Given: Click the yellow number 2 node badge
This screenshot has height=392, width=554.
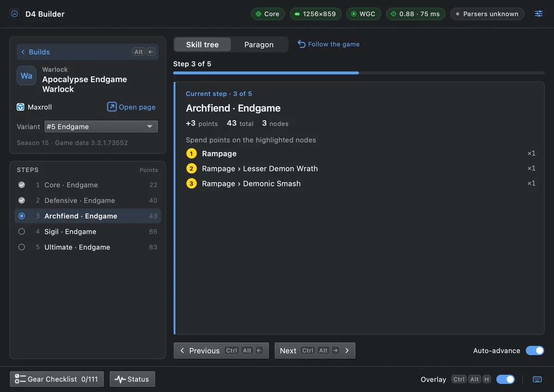Looking at the screenshot, I should [x=192, y=168].
